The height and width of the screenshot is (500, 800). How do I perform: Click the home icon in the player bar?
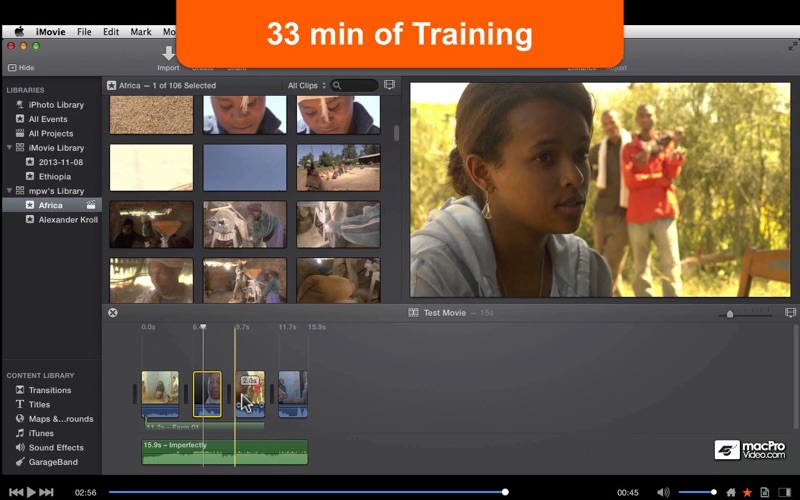click(x=731, y=492)
